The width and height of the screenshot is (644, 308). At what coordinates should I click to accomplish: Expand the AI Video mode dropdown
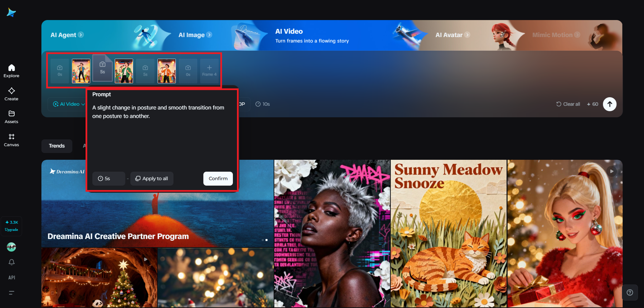(69, 104)
